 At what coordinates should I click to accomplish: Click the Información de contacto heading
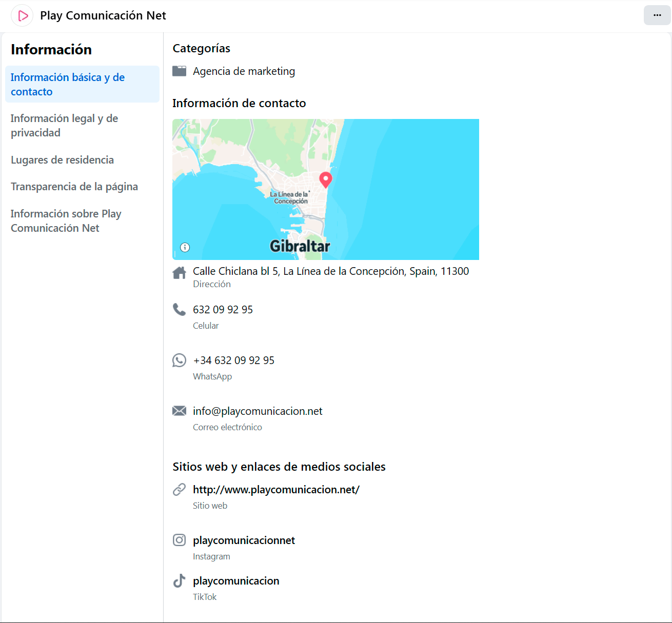coord(239,103)
